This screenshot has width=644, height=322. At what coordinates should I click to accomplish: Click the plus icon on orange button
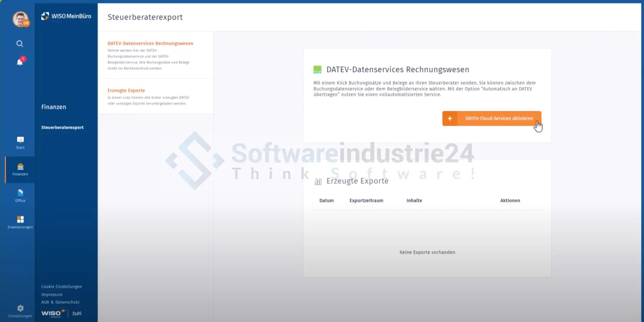[450, 119]
